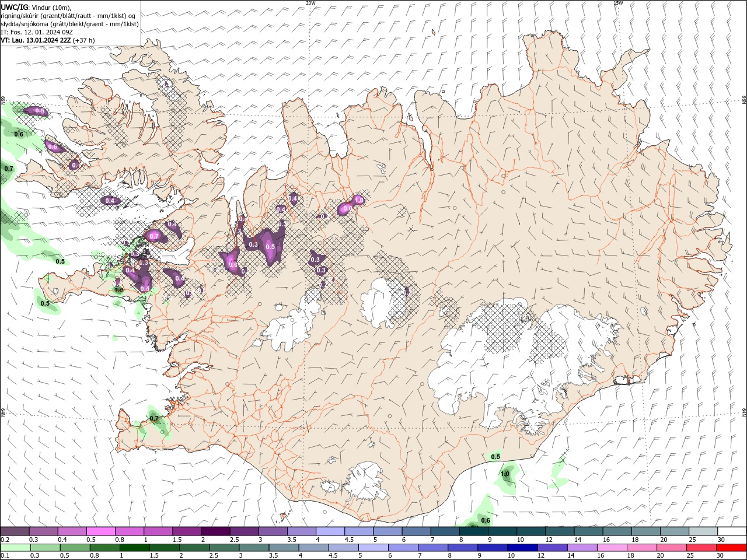This screenshot has width=747, height=560.
Task: Click the light gray swatch labeled 25 in top legend
Action: click(x=703, y=531)
